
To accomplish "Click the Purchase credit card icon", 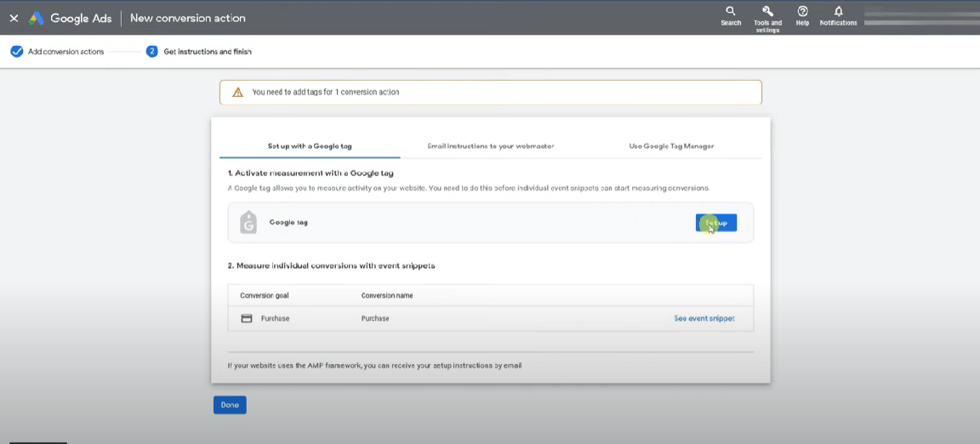I will [x=247, y=318].
